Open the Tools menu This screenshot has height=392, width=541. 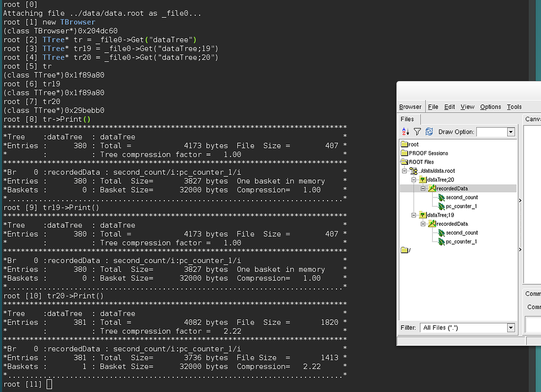[x=514, y=107]
